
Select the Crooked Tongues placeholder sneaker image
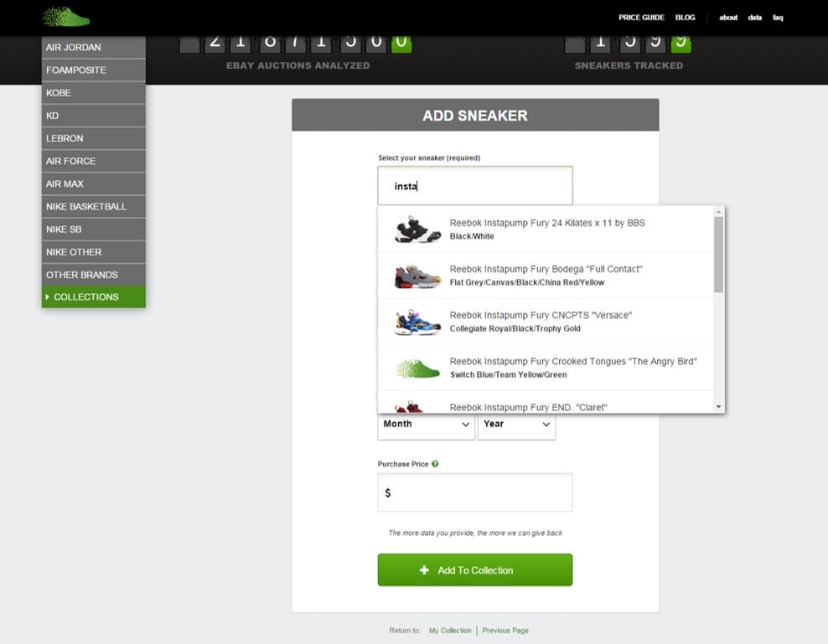[417, 368]
